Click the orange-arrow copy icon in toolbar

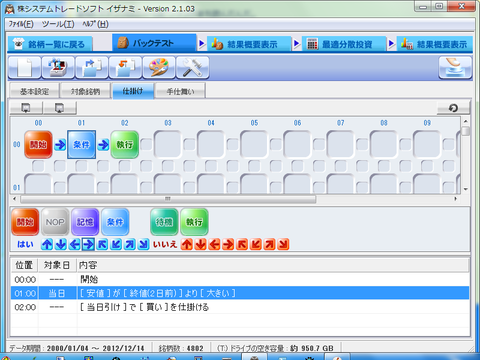pos(125,68)
